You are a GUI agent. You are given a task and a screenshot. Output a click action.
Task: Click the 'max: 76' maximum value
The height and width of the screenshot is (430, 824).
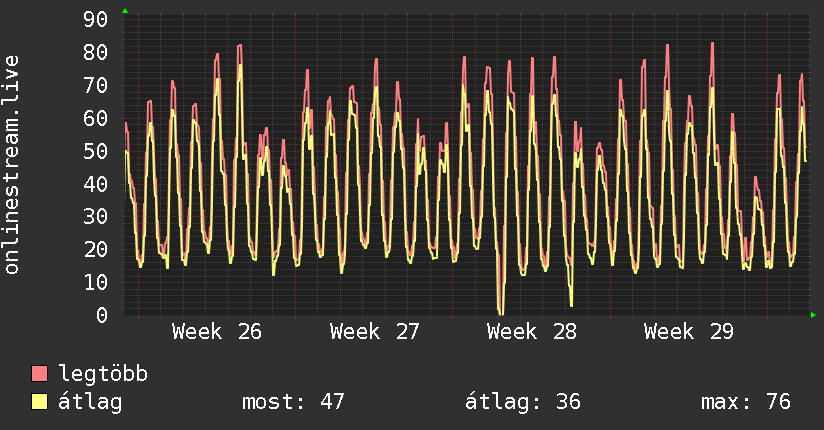pyautogui.click(x=746, y=402)
